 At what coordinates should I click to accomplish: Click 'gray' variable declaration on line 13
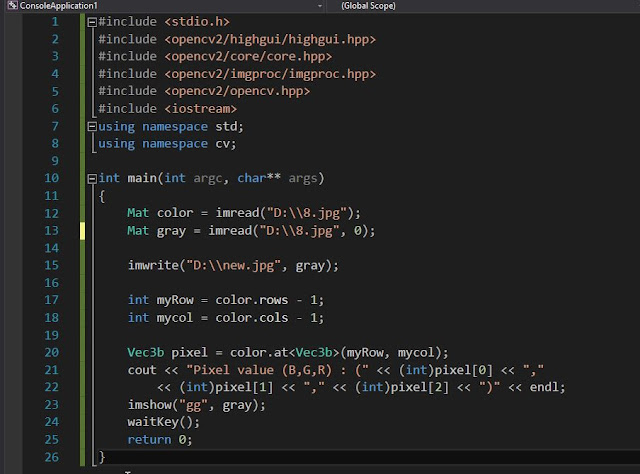point(171,231)
